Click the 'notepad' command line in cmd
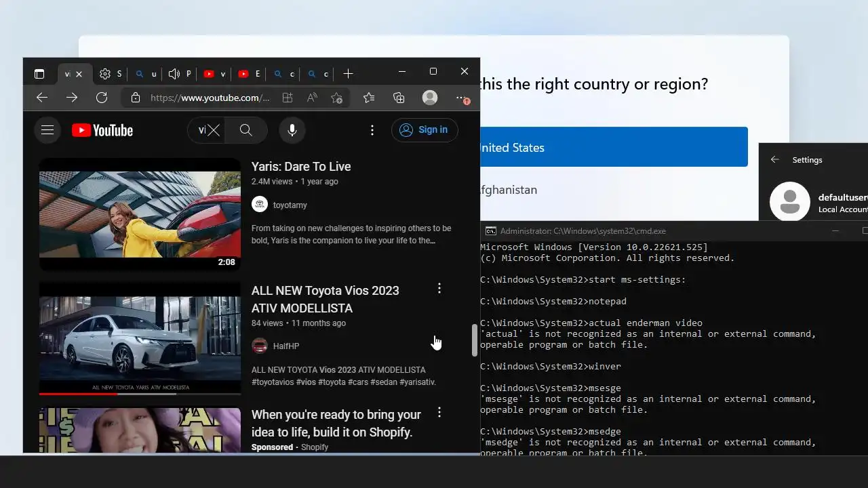This screenshot has width=868, height=488. 553,301
